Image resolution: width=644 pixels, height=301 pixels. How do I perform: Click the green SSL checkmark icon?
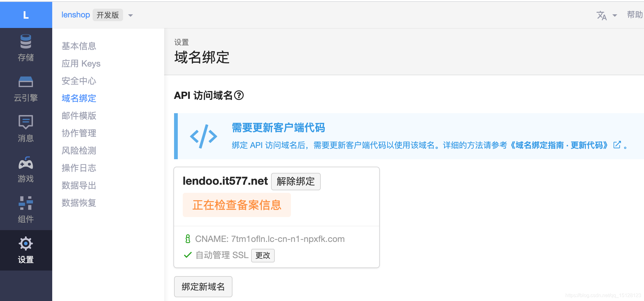coord(188,255)
